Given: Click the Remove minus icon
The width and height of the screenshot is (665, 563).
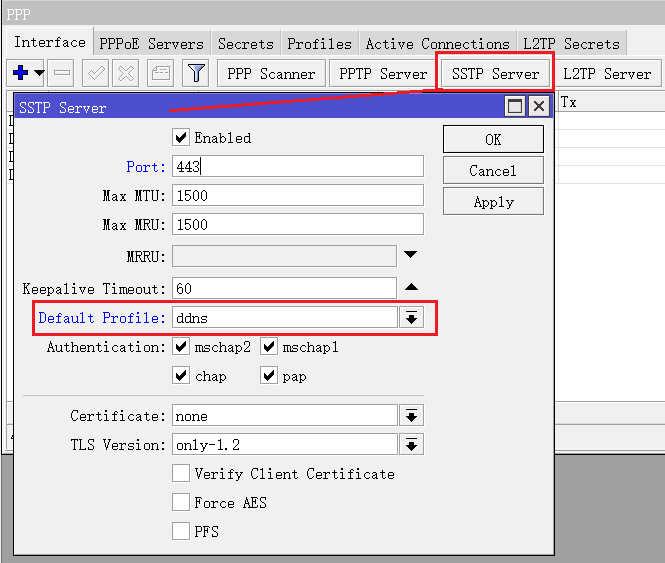Looking at the screenshot, I should coord(61,73).
